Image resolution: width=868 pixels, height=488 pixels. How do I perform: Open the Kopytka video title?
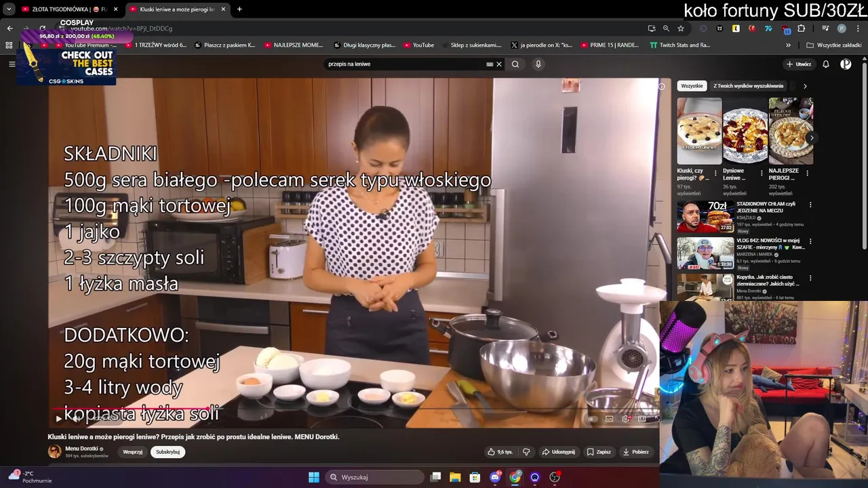pyautogui.click(x=768, y=281)
